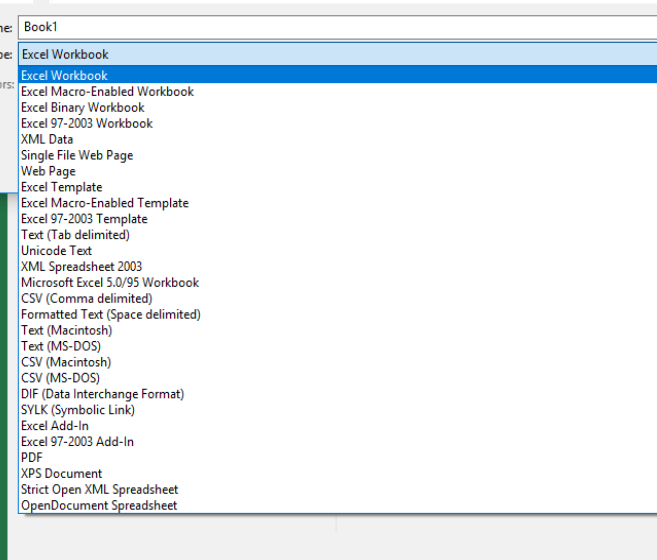
Task: Select Excel 97-2003 Add-In
Action: click(x=338, y=442)
